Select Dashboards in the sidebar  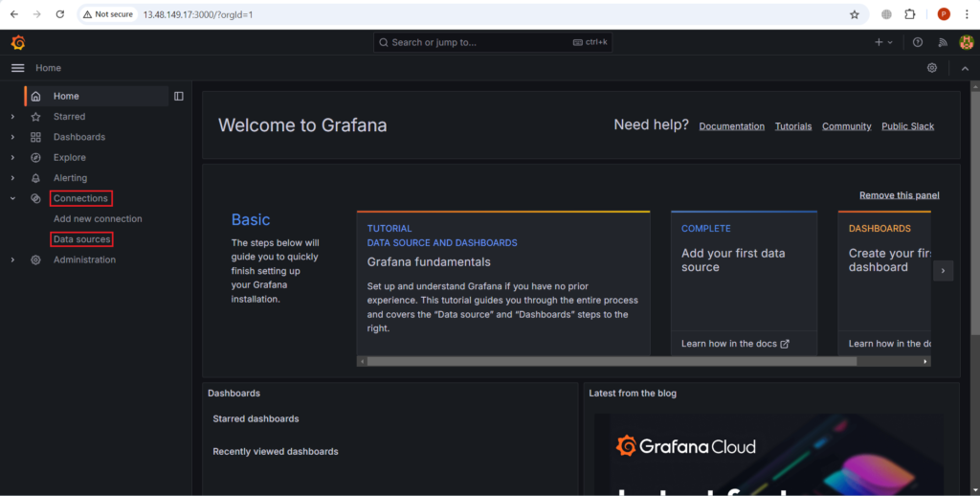(x=79, y=137)
